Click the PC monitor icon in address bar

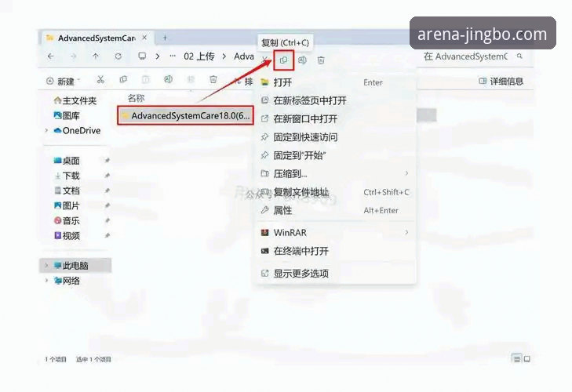click(x=142, y=56)
